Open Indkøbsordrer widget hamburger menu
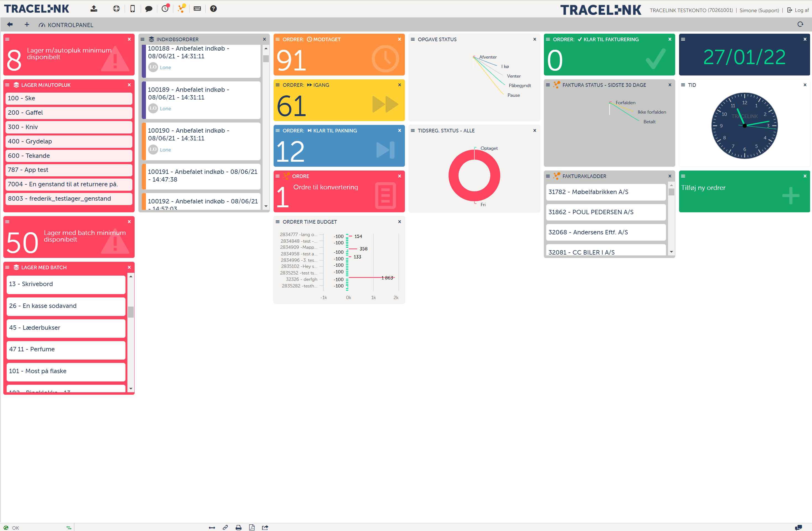The image size is (812, 531). [x=143, y=39]
